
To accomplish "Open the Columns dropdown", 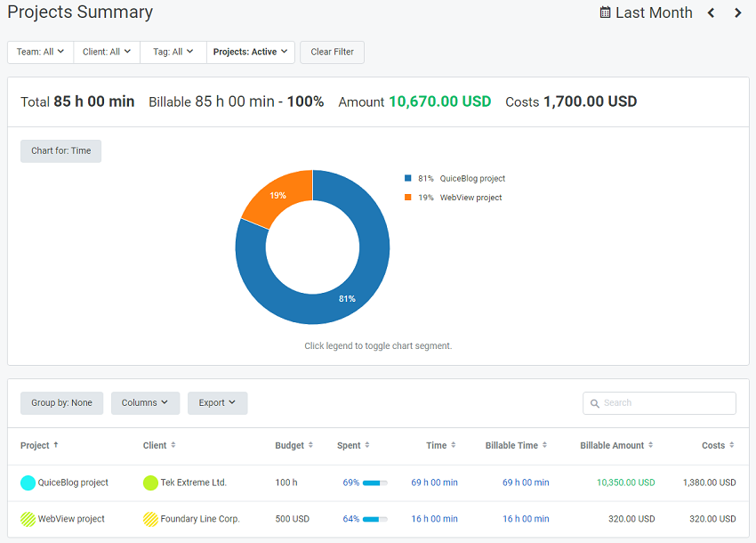I will (145, 403).
